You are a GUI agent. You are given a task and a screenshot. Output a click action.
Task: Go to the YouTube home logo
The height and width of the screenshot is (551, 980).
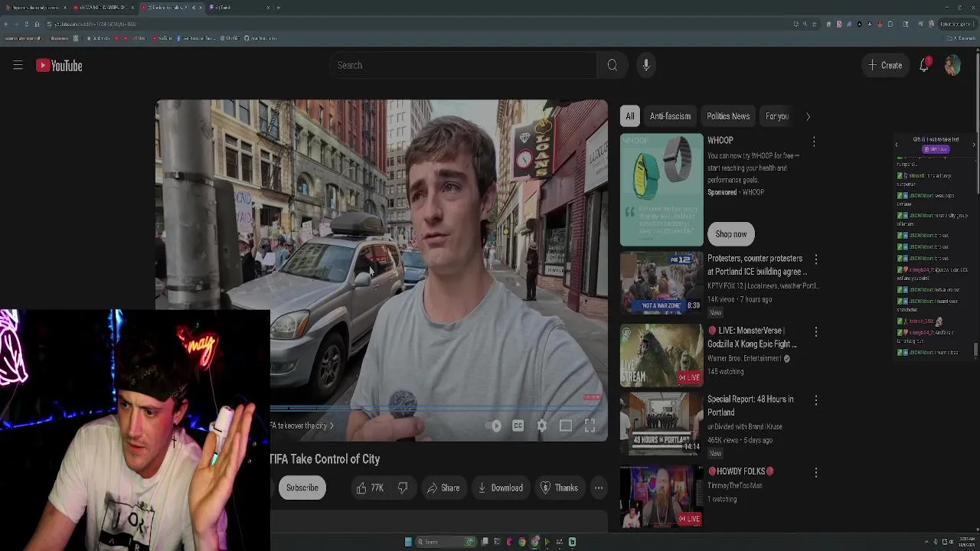tap(59, 66)
